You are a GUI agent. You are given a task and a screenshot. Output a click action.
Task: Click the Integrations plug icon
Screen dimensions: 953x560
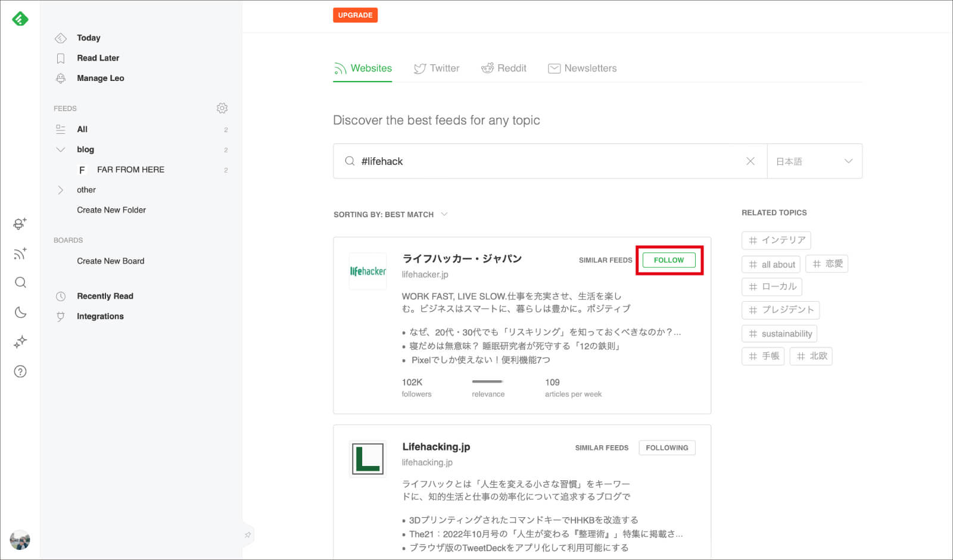pyautogui.click(x=60, y=317)
